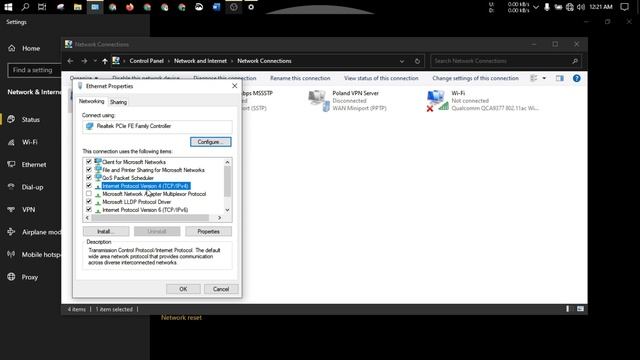Toggle Internet Protocol Version 4 checkbox
Image resolution: width=640 pixels, height=360 pixels.
click(89, 185)
